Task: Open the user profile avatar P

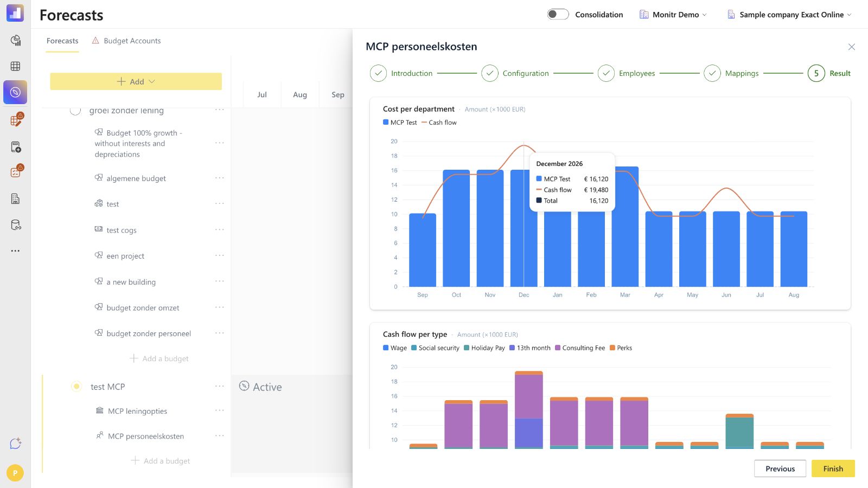Action: pyautogui.click(x=15, y=473)
